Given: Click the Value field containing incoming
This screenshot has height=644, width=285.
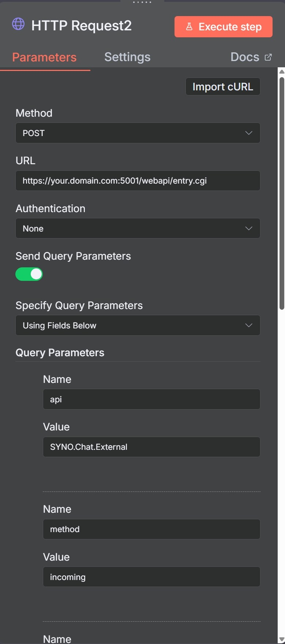Looking at the screenshot, I should coord(151,577).
